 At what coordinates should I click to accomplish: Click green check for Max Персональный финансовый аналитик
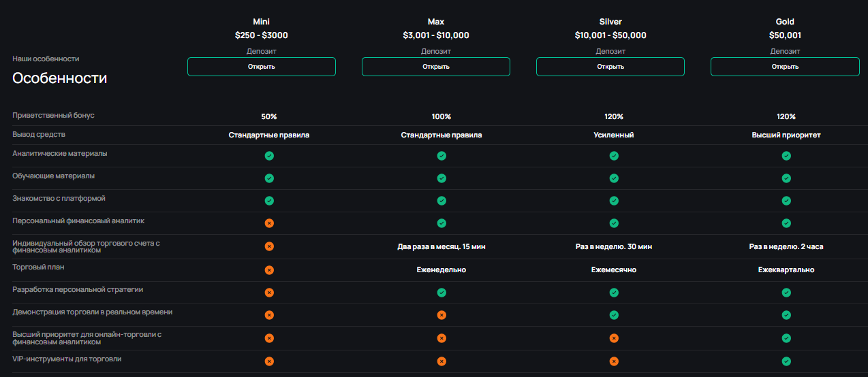pos(441,223)
